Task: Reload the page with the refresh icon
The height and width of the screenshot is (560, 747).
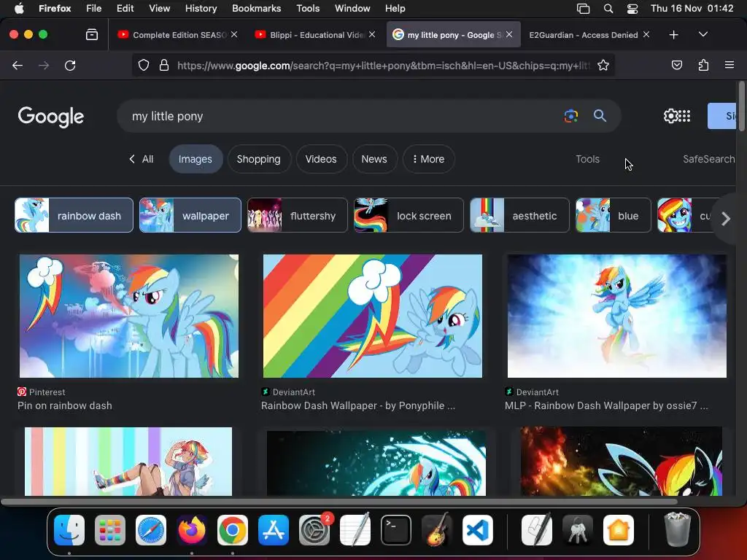Action: 70,65
